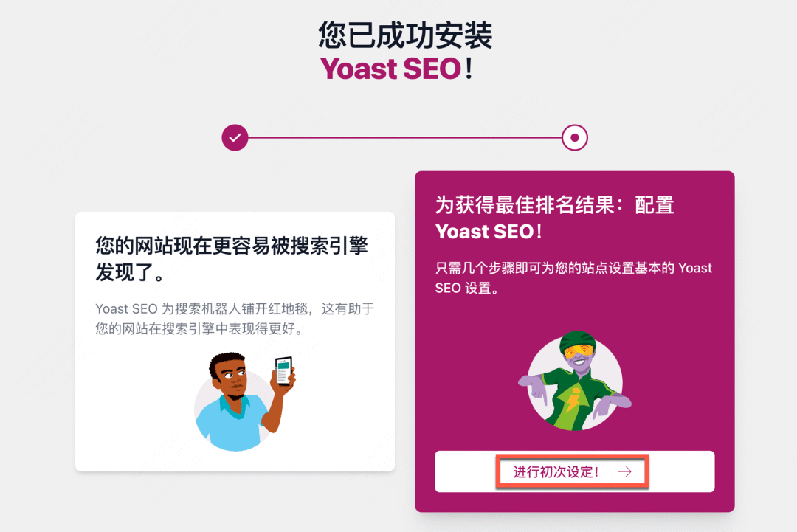Click the 为获得最佳排名结果 card heading
Image resolution: width=797 pixels, height=532 pixels.
coord(554,218)
